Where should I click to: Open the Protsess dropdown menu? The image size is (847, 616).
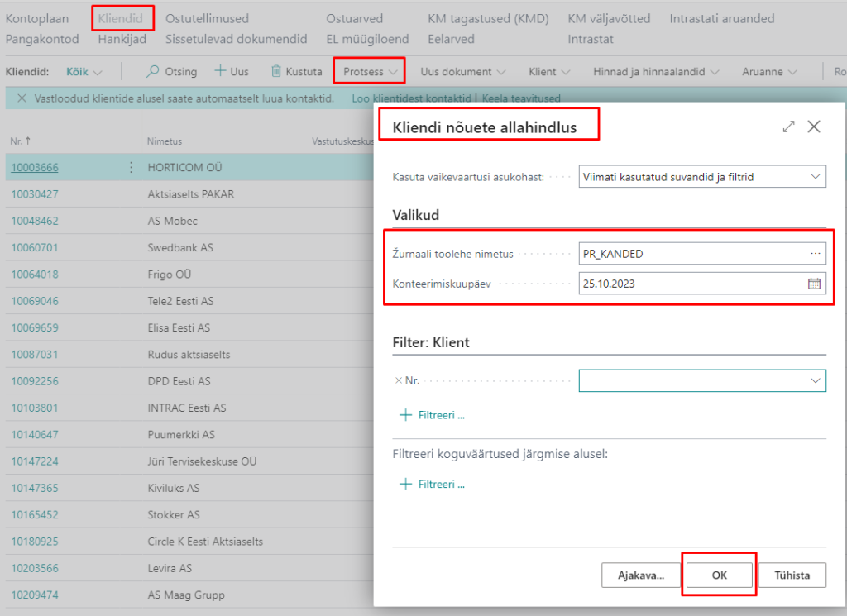(370, 72)
